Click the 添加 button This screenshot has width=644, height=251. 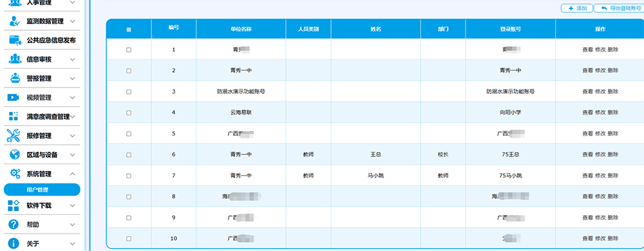point(576,8)
